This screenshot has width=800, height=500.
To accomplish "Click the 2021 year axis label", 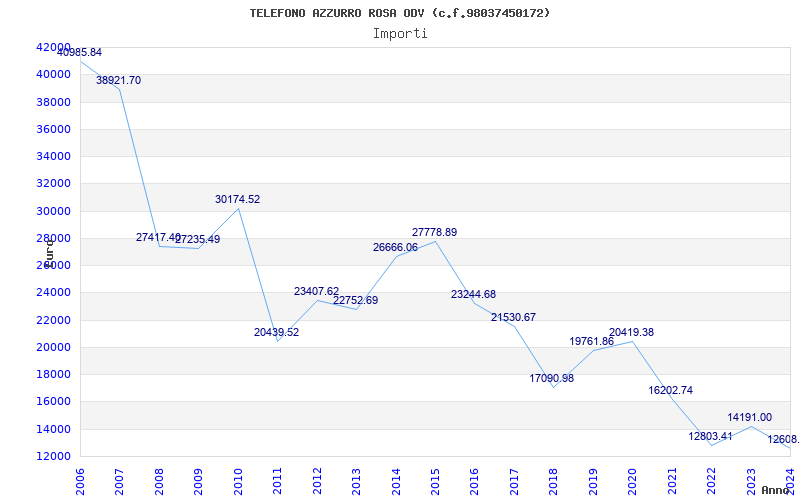I will [x=672, y=482].
